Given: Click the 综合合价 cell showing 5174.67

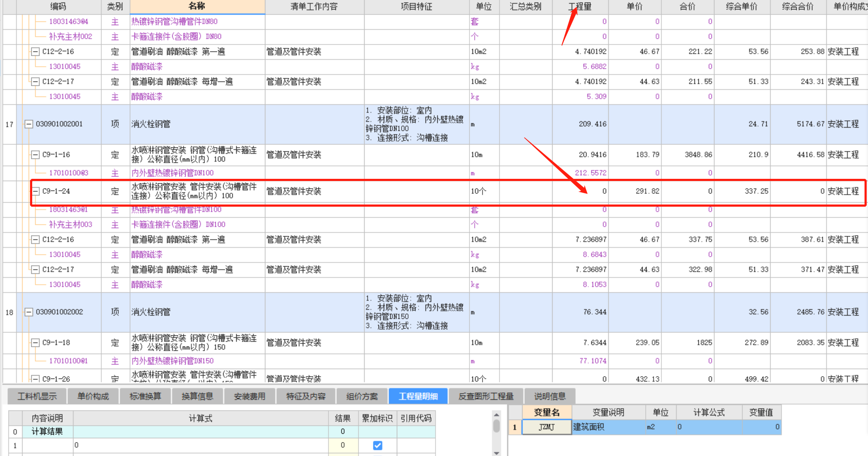Looking at the screenshot, I should pos(798,124).
